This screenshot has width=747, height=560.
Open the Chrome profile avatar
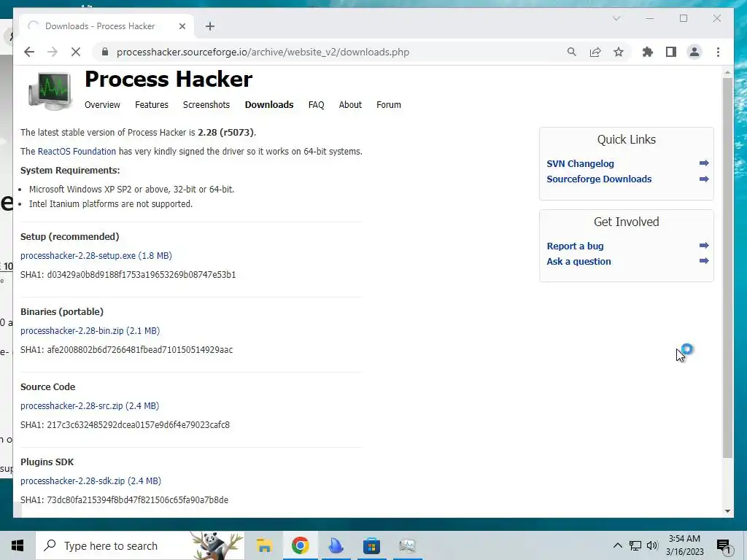694,52
